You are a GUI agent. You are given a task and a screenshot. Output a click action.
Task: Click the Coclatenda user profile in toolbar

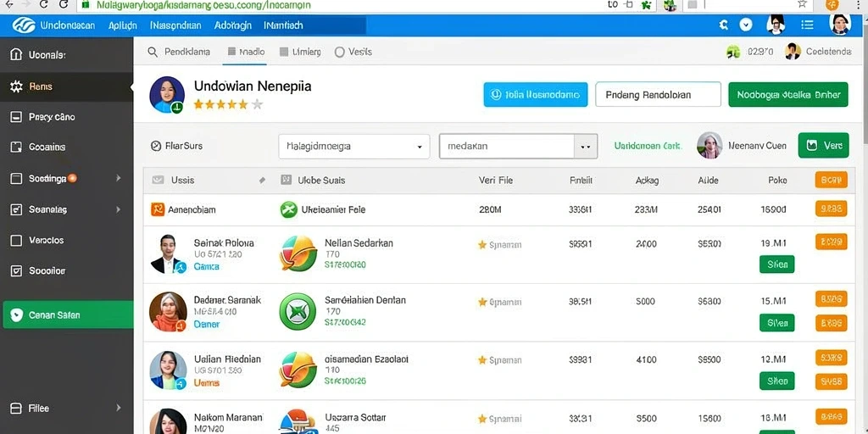tap(818, 52)
